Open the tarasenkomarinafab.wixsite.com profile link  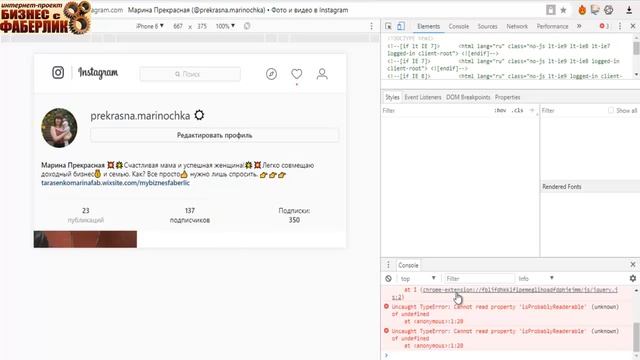tap(116, 183)
